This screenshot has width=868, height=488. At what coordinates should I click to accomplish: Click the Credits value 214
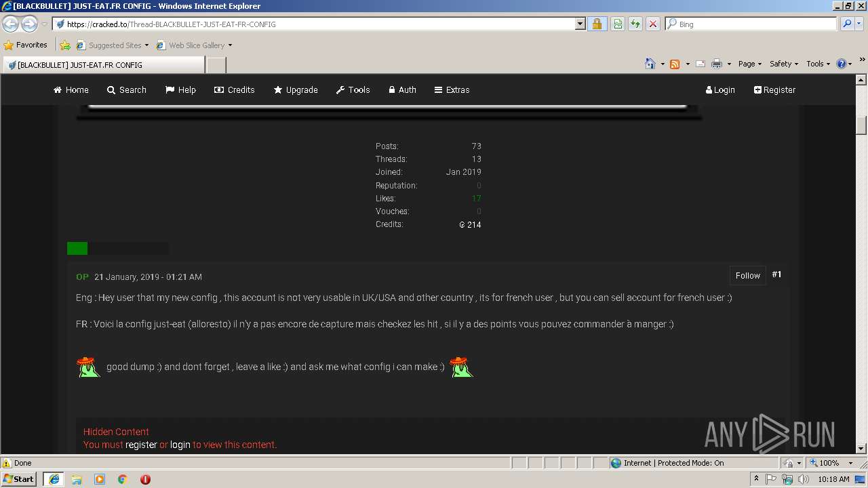click(x=471, y=224)
